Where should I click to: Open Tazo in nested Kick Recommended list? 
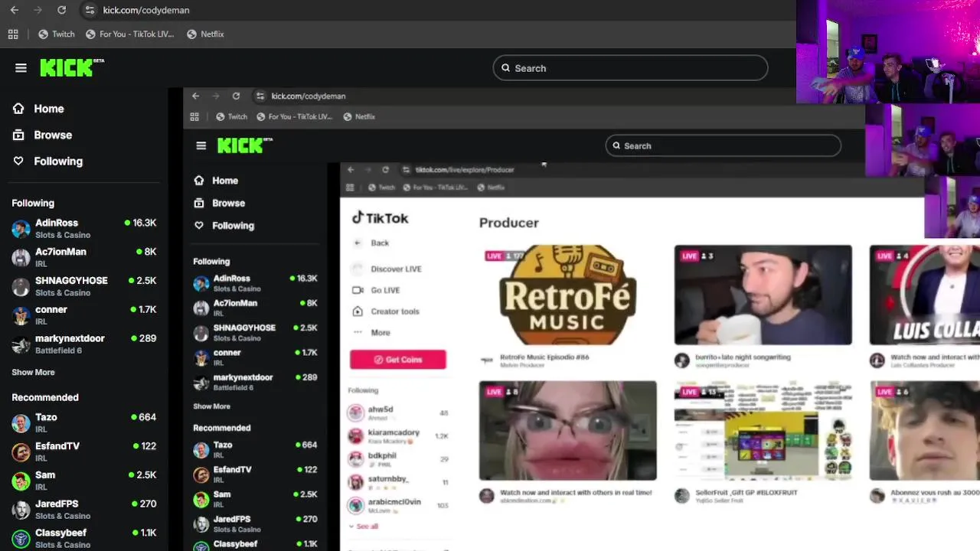(256, 450)
